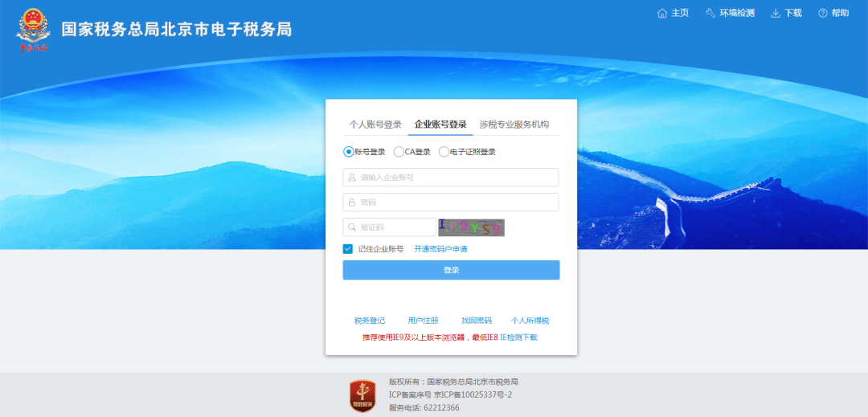
Task: Click the 服务电话: 62212366 footer text
Action: pyautogui.click(x=424, y=408)
